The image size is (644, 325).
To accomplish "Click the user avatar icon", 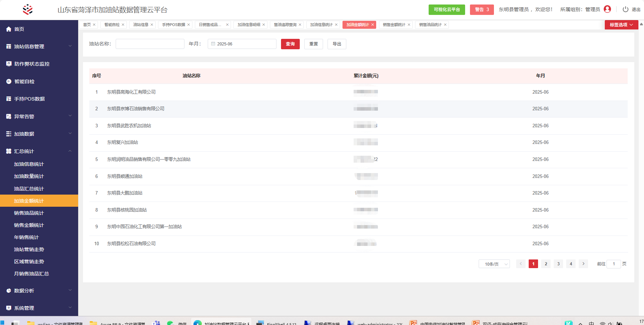I will point(607,9).
